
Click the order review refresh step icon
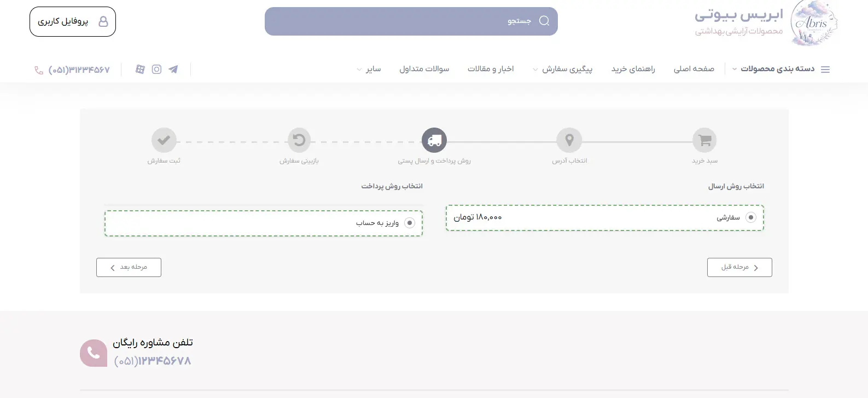pos(299,141)
